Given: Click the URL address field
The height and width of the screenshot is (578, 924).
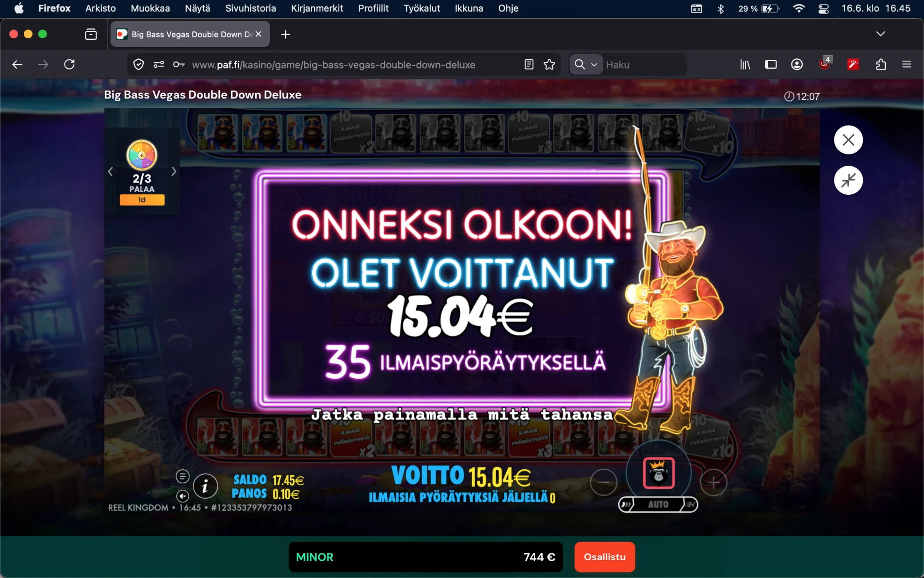Looking at the screenshot, I should [x=334, y=64].
